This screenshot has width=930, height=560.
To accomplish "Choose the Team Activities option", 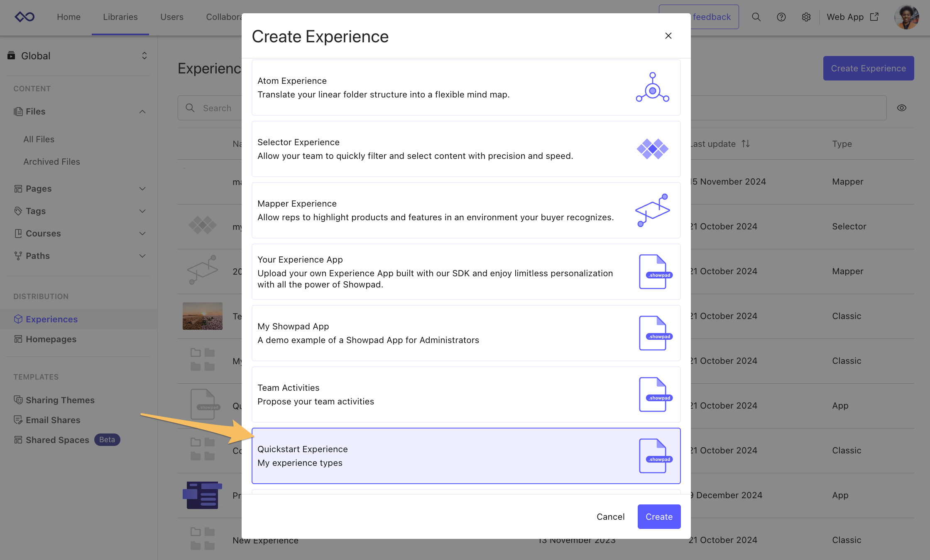I will pos(466,394).
